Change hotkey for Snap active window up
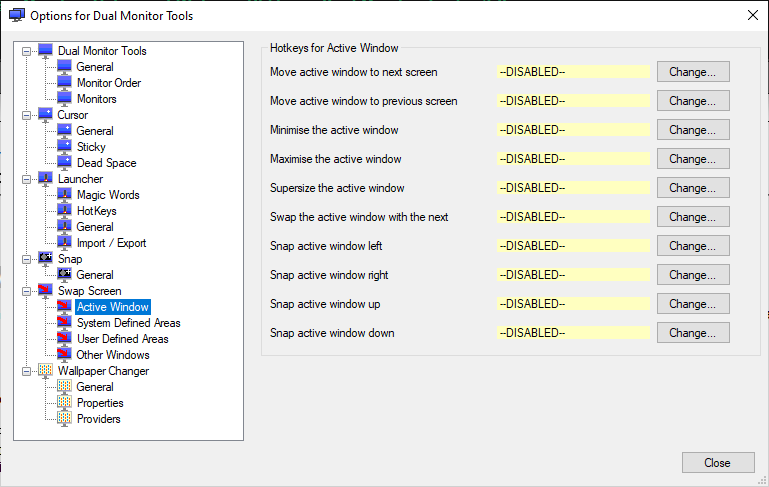Viewport: 769px width, 487px height. (693, 303)
